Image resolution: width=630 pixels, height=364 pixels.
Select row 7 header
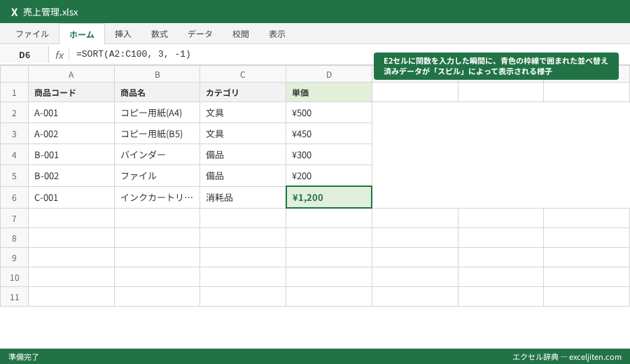pyautogui.click(x=14, y=218)
